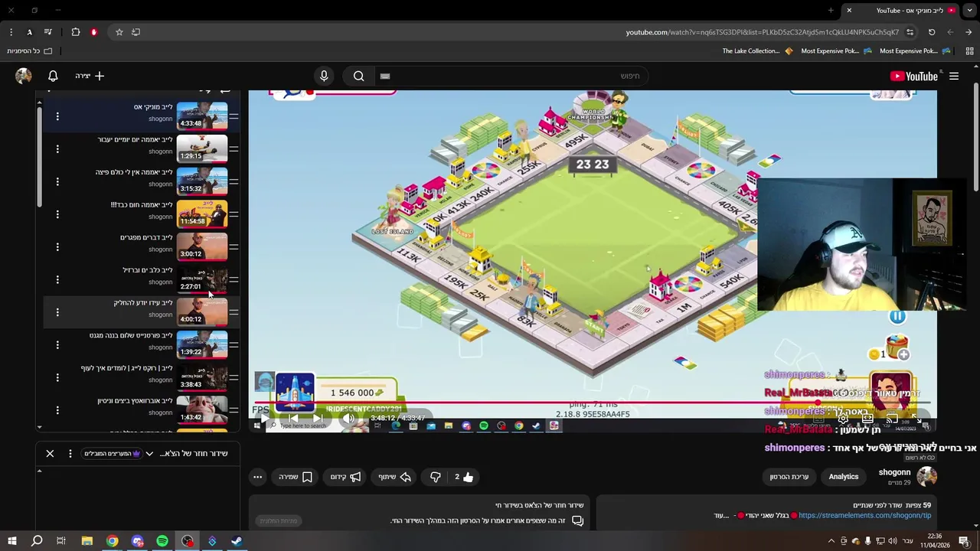The height and width of the screenshot is (551, 980).
Task: Open options for לייב מוניקי אס playlist item
Action: (57, 116)
